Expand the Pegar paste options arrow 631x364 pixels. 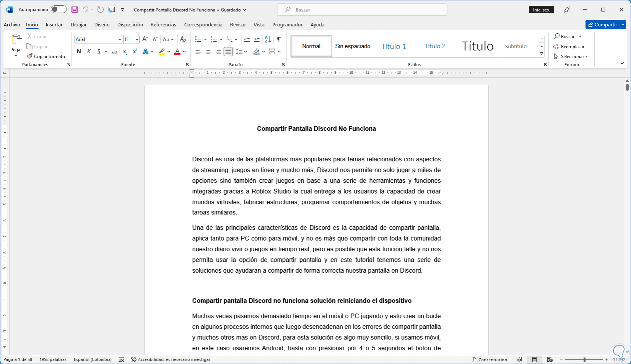click(16, 56)
